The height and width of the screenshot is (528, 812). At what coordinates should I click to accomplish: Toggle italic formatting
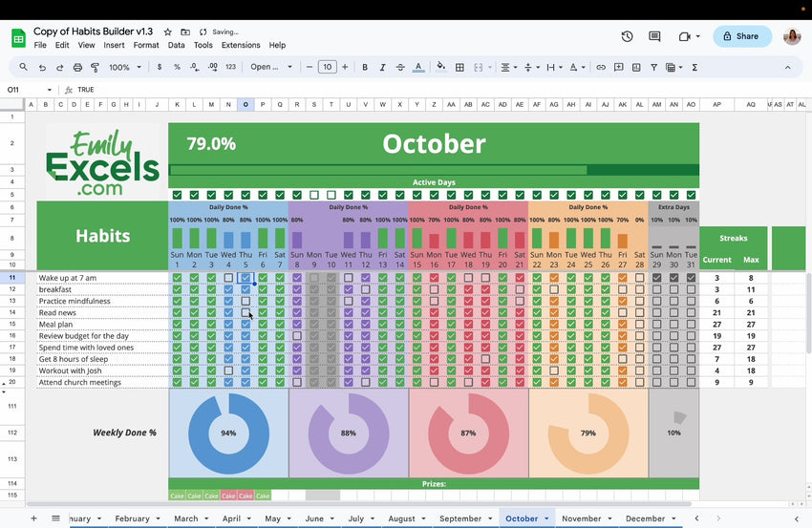click(383, 67)
